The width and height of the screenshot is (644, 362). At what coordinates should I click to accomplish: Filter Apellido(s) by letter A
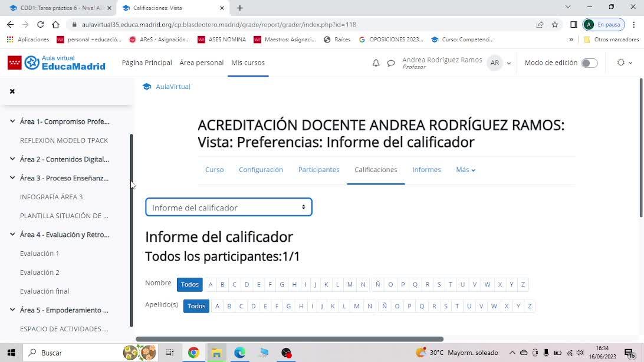[217, 306]
